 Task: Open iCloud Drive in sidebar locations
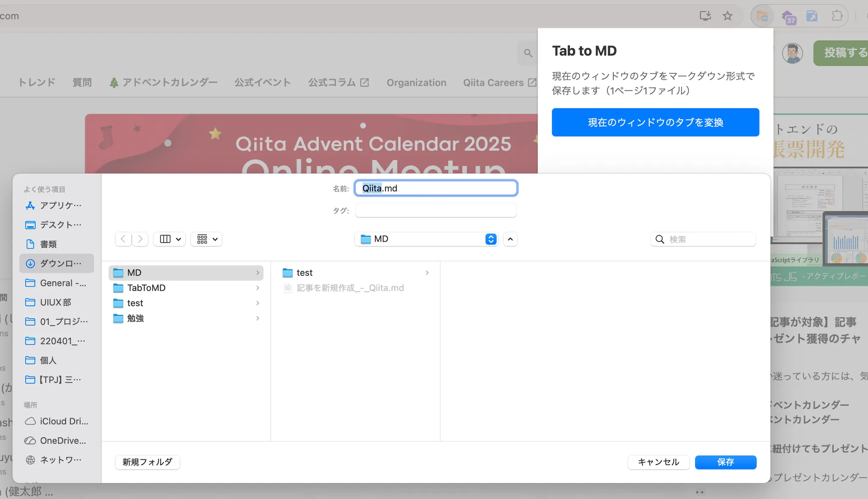click(x=57, y=421)
